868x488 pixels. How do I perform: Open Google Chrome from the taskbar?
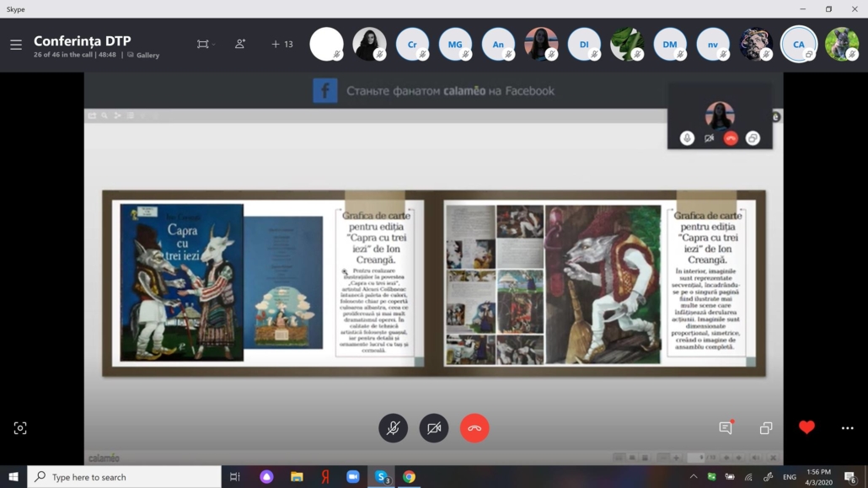pos(409,477)
